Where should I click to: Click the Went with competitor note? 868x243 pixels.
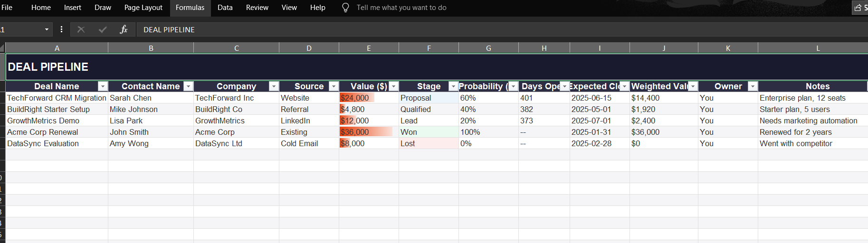pos(813,143)
